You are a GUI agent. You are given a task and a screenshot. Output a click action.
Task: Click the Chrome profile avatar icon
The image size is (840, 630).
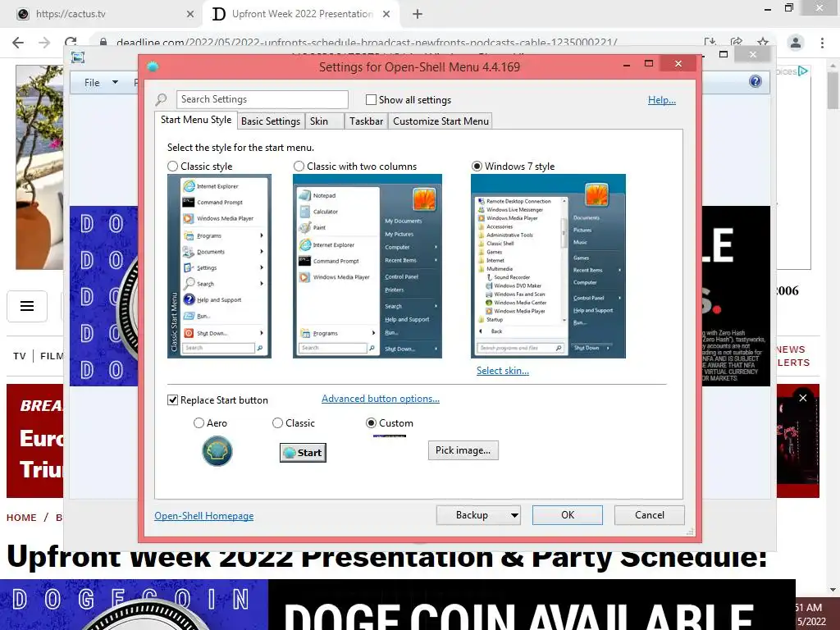(796, 43)
